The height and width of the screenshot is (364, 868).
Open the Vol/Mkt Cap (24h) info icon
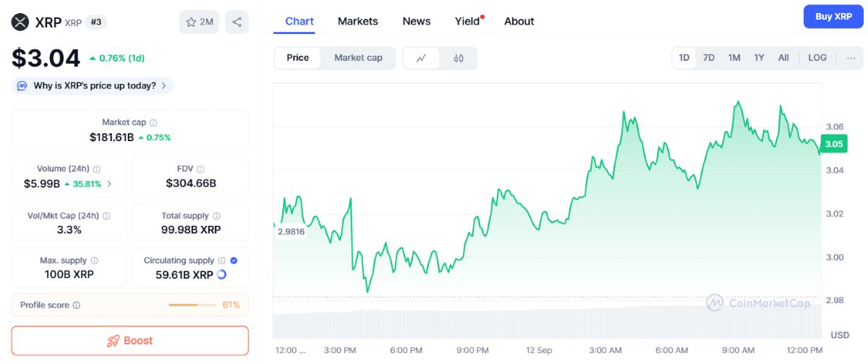tap(106, 216)
